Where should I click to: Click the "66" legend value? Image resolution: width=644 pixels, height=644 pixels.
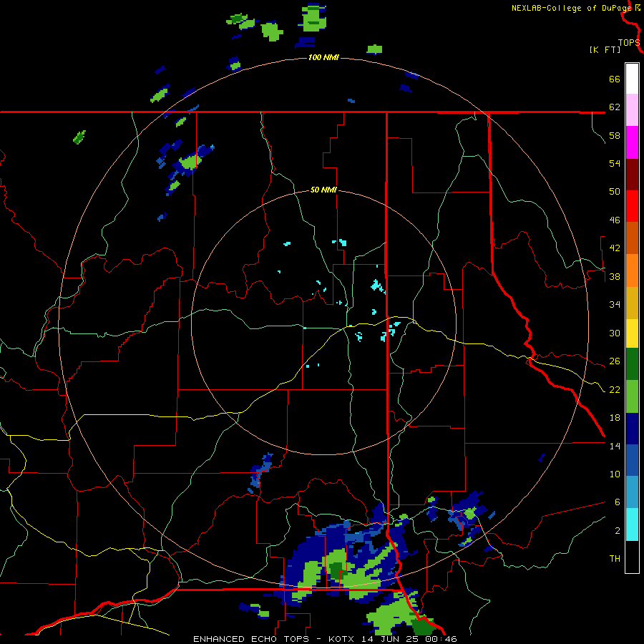(615, 79)
